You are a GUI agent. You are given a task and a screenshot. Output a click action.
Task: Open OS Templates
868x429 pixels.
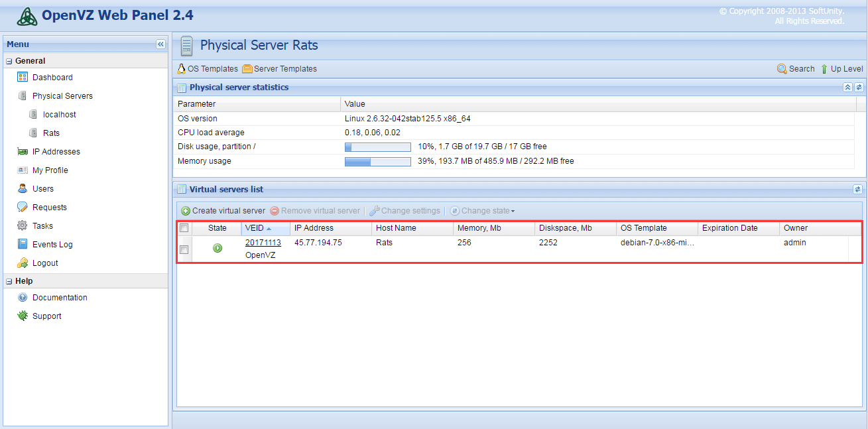tap(208, 69)
